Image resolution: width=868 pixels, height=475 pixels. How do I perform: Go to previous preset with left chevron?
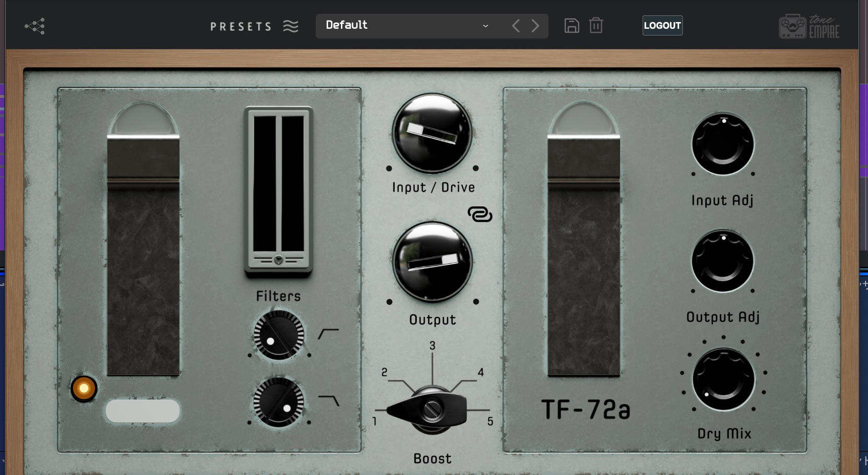(x=516, y=26)
